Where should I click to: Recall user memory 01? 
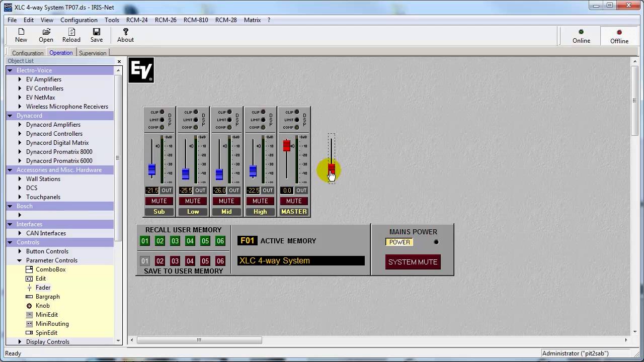pyautogui.click(x=145, y=241)
